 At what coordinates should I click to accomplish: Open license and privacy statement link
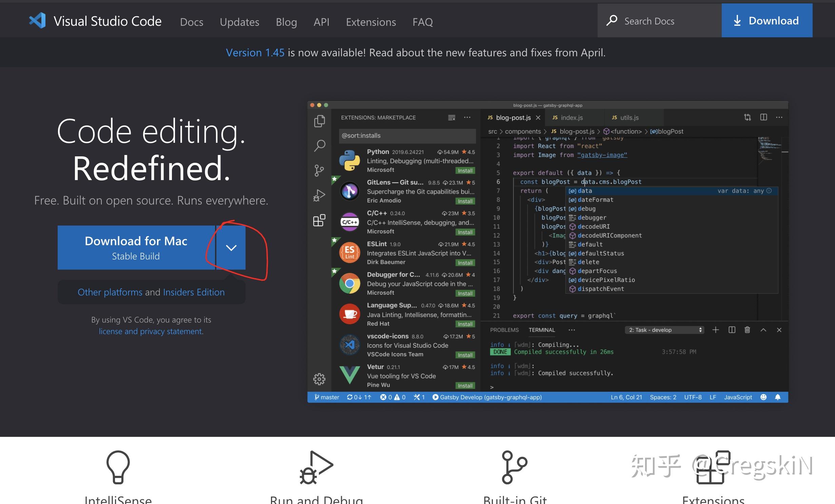[x=151, y=331]
